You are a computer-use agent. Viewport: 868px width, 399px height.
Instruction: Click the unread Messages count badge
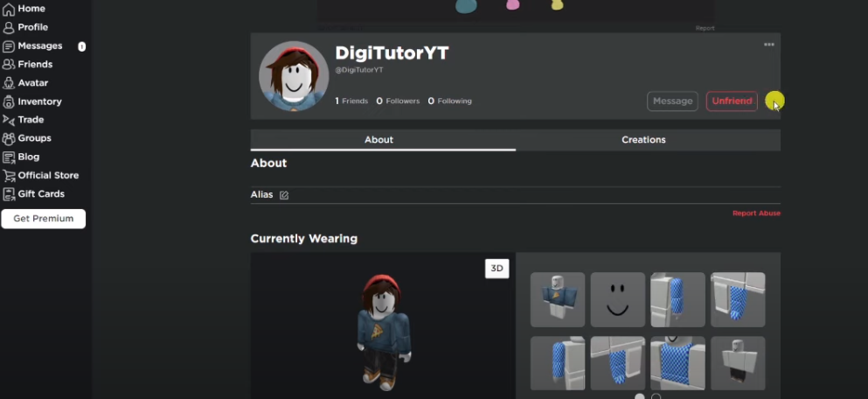coord(82,46)
